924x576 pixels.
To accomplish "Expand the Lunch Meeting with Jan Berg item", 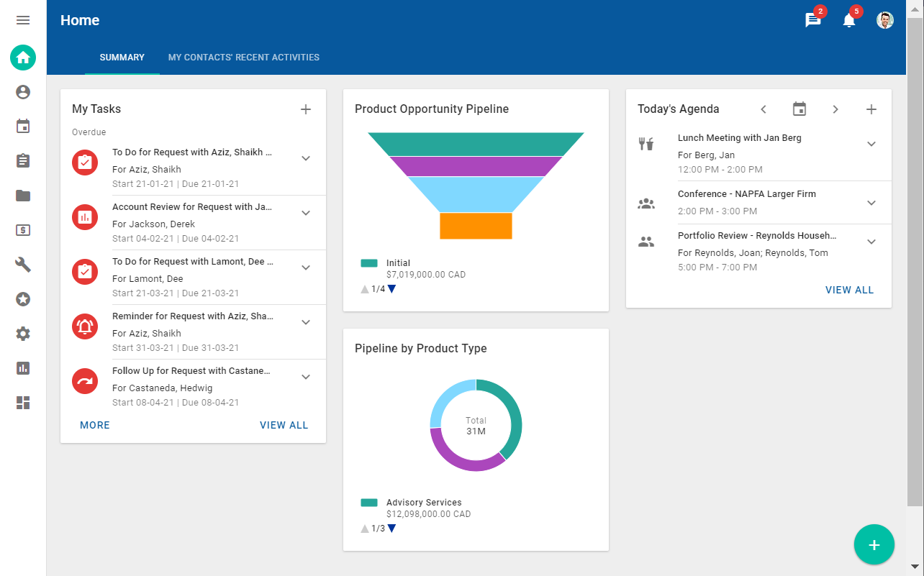I will pyautogui.click(x=871, y=144).
